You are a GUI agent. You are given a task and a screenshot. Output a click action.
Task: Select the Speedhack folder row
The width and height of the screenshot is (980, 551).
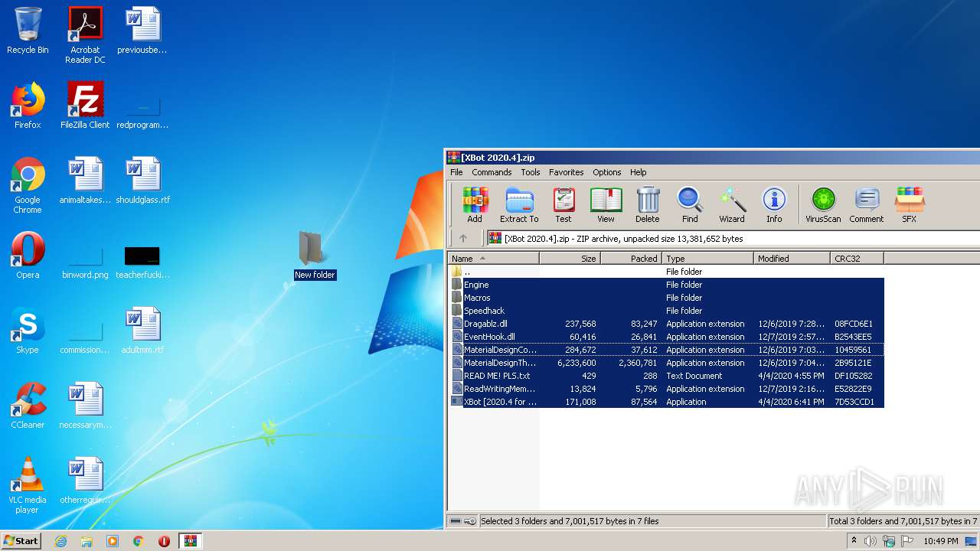[x=666, y=311]
